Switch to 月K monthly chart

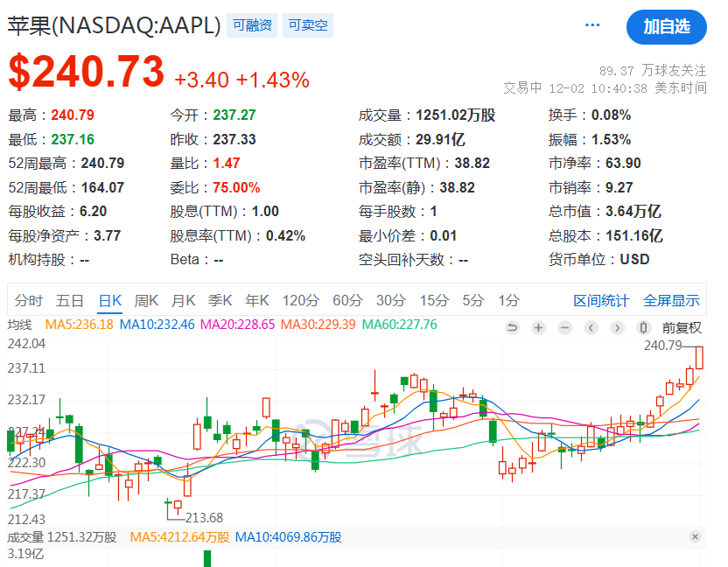[183, 300]
